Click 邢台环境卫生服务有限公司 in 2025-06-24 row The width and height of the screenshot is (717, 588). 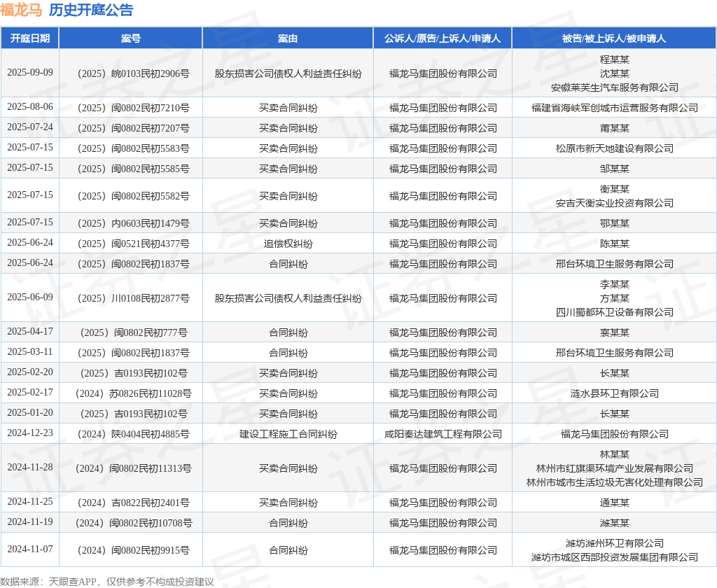coord(615,264)
